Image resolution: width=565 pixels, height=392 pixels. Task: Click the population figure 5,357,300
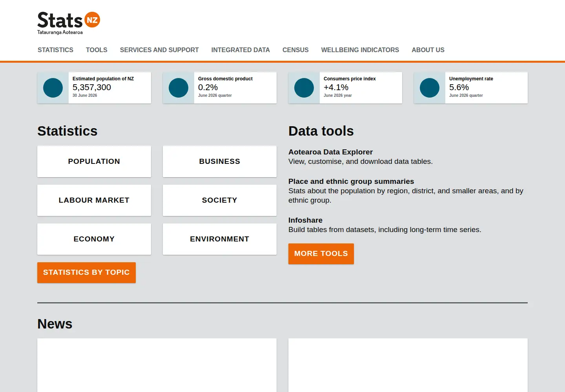coord(92,87)
